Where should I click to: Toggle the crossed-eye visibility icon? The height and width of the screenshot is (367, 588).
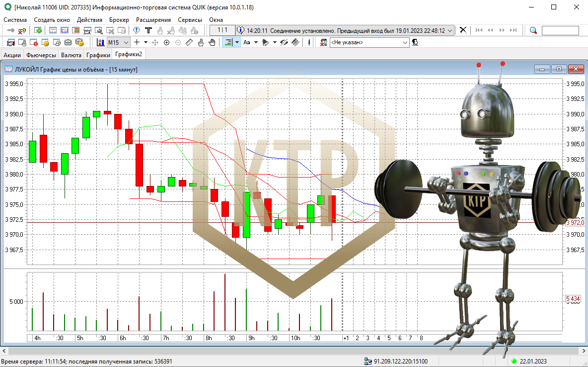284,42
